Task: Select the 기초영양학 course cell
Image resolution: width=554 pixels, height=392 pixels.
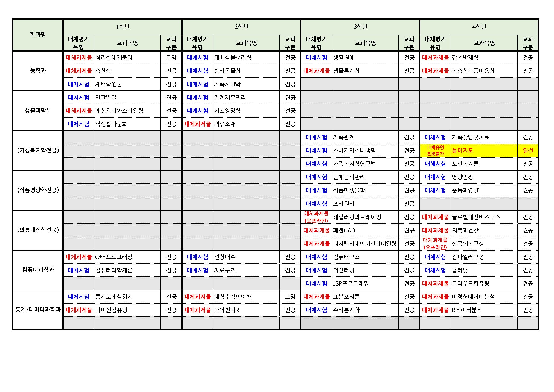Action: click(246, 110)
